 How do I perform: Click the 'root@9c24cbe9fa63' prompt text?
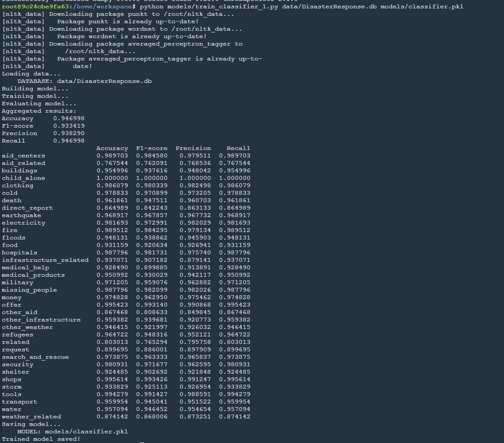click(x=36, y=7)
